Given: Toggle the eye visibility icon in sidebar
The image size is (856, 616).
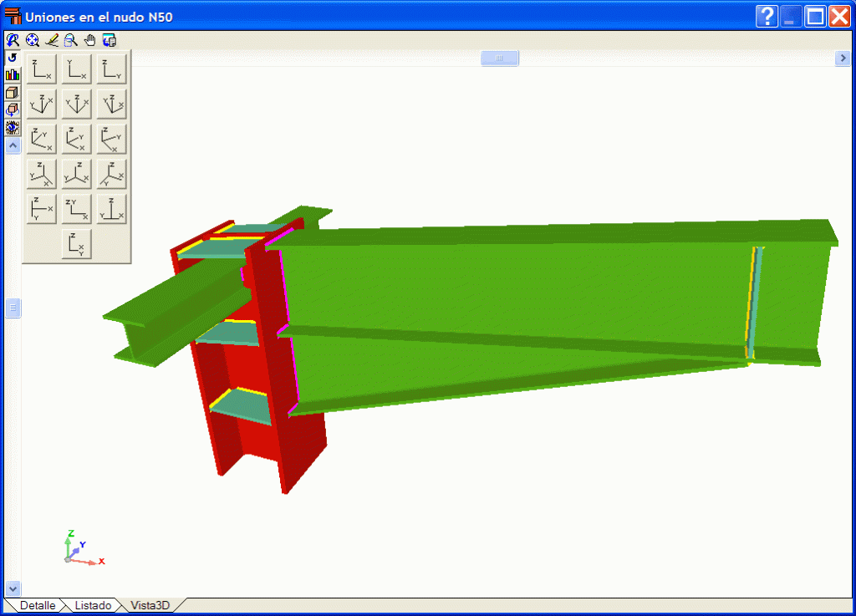Looking at the screenshot, I should click(x=13, y=128).
